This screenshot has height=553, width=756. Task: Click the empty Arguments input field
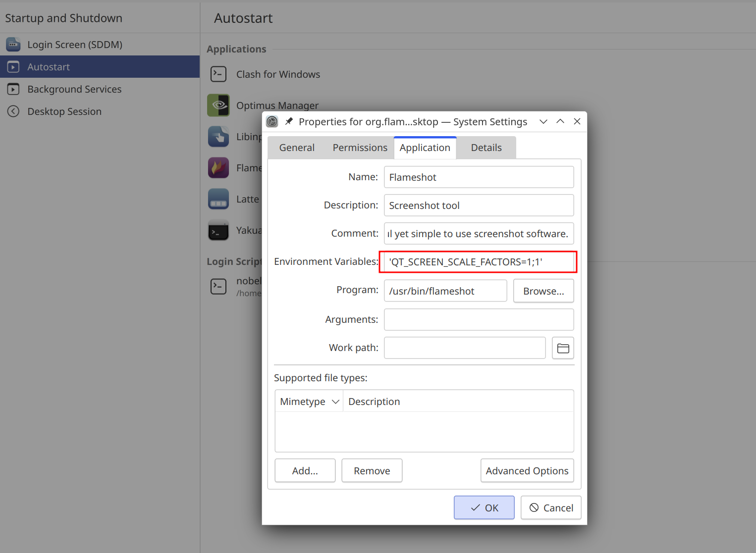coord(479,320)
